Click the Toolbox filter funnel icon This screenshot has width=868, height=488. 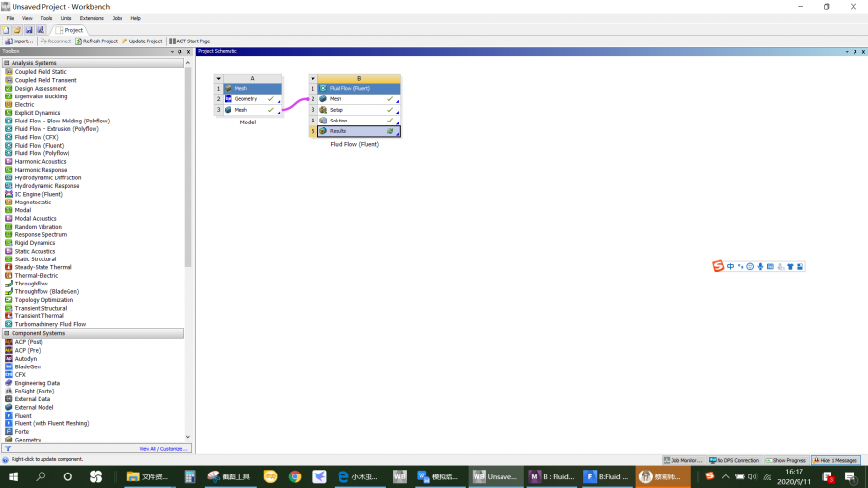(7, 448)
